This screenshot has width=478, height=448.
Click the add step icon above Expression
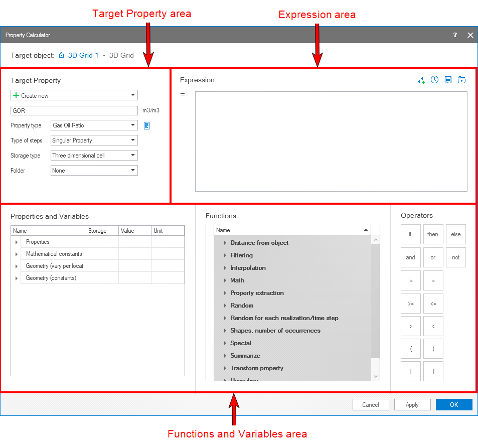tap(421, 80)
